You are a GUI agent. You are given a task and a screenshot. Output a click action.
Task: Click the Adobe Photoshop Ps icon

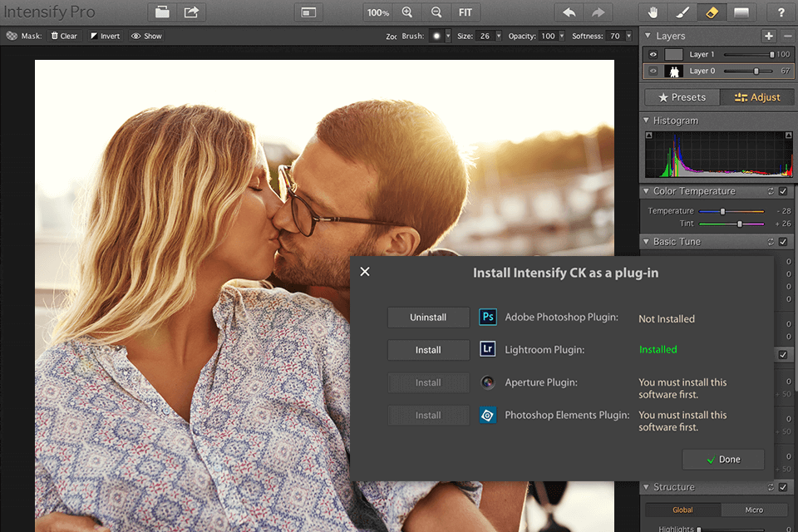pyautogui.click(x=488, y=318)
